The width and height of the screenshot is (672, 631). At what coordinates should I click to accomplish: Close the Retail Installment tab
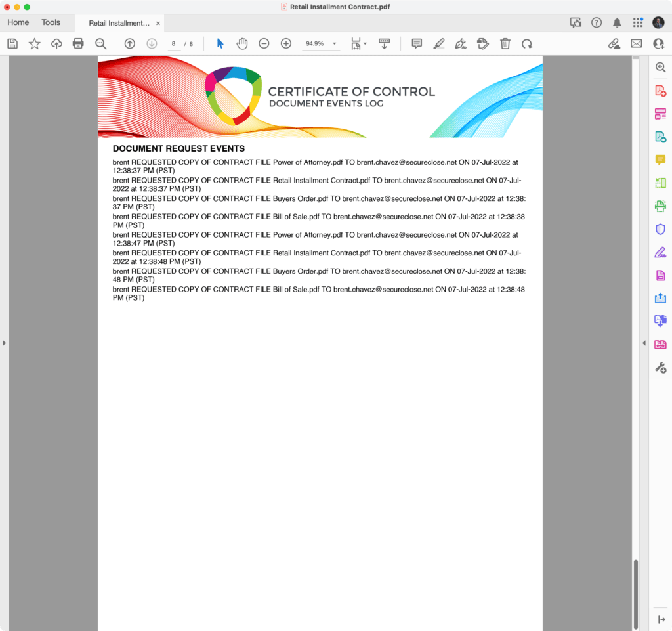[x=158, y=23]
